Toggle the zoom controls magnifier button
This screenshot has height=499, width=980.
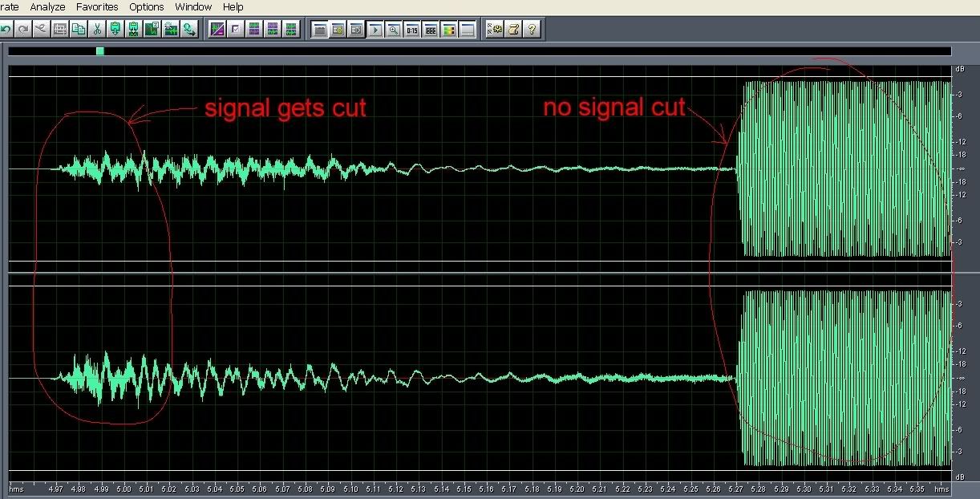coord(393,30)
